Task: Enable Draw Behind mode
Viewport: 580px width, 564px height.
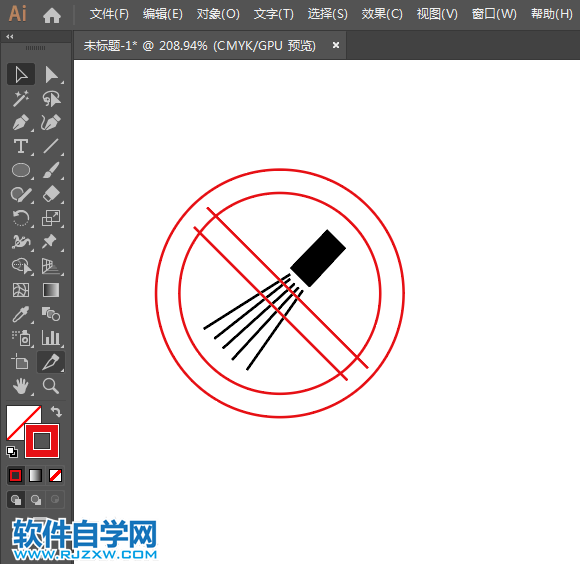Action: pos(36,500)
